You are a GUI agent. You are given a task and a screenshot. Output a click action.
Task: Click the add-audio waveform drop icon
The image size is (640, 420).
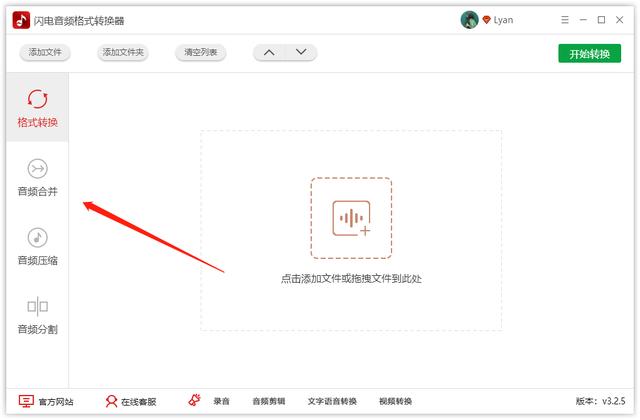(351, 218)
